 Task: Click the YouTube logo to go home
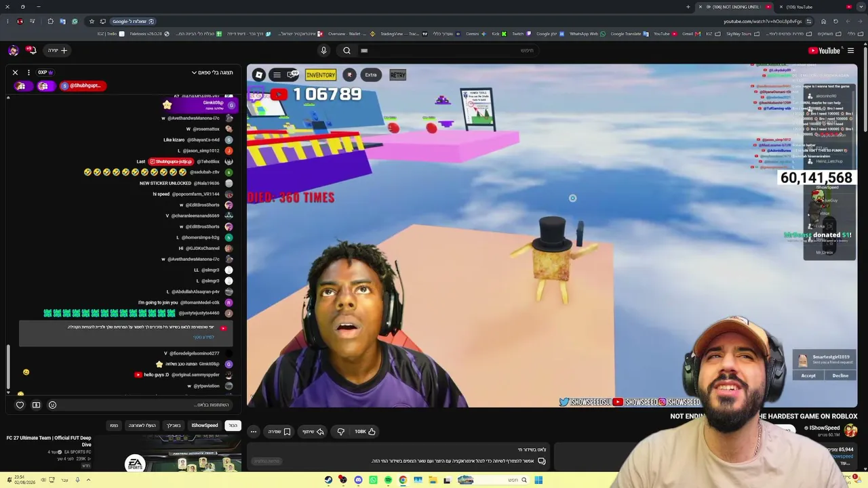pyautogui.click(x=824, y=50)
